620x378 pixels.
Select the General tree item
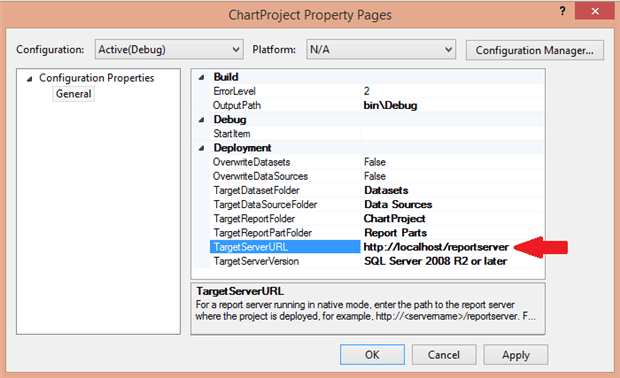[x=74, y=94]
